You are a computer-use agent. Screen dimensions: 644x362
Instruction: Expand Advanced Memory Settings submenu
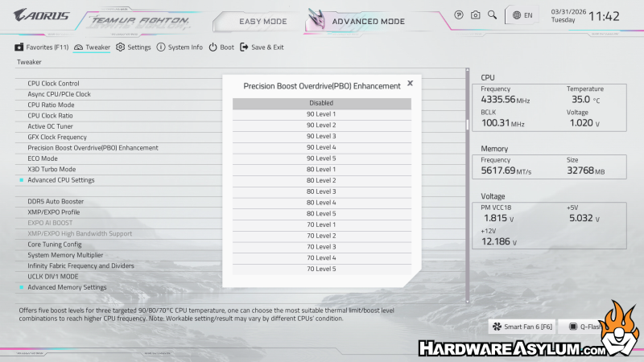tap(67, 287)
